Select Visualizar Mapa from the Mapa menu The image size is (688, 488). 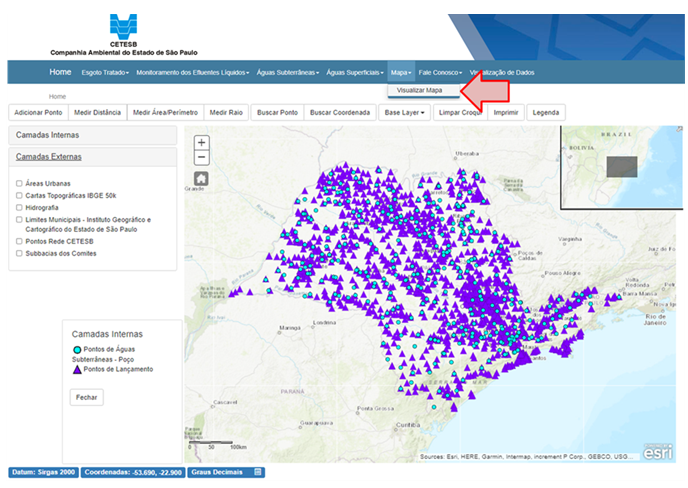coord(419,90)
